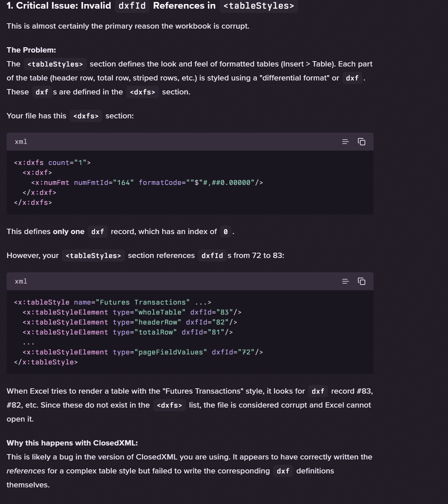Click the pageFieldValues tableStyleElement code line
Screen dimensions: 448x504
click(143, 352)
